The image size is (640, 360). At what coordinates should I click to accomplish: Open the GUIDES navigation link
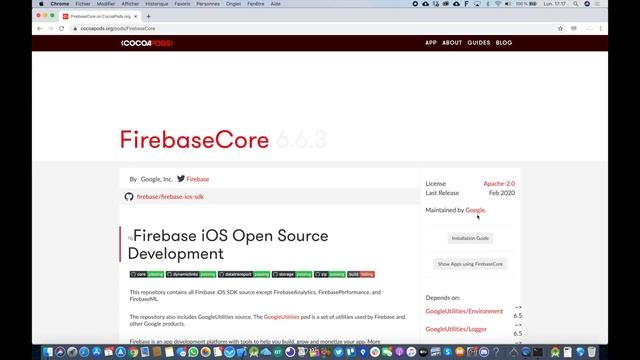coord(479,43)
